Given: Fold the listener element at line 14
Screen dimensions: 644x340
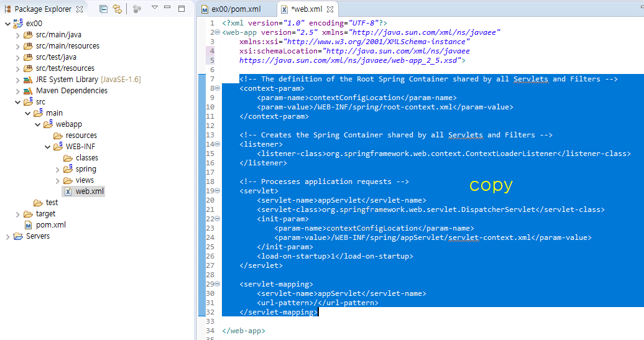Looking at the screenshot, I should point(218,144).
